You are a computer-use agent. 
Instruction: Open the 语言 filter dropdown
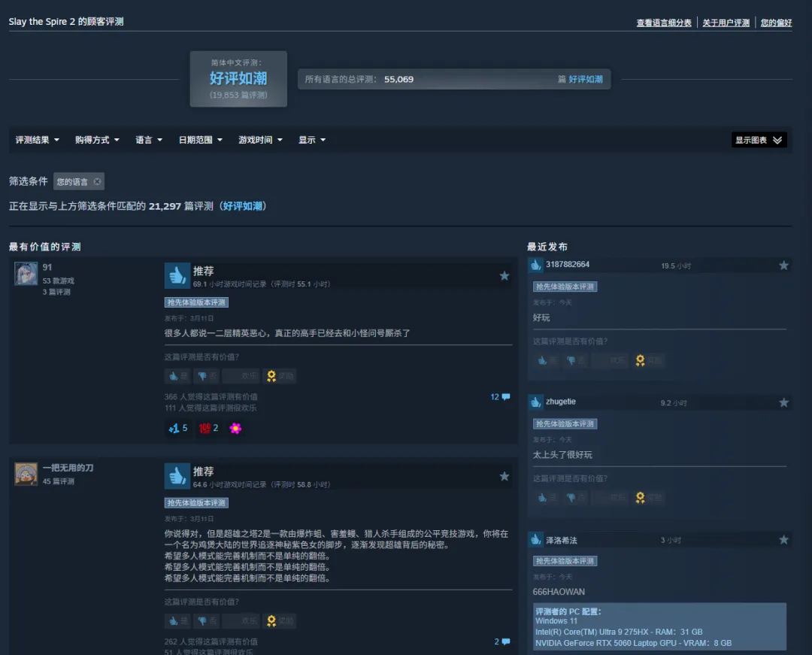click(x=149, y=140)
